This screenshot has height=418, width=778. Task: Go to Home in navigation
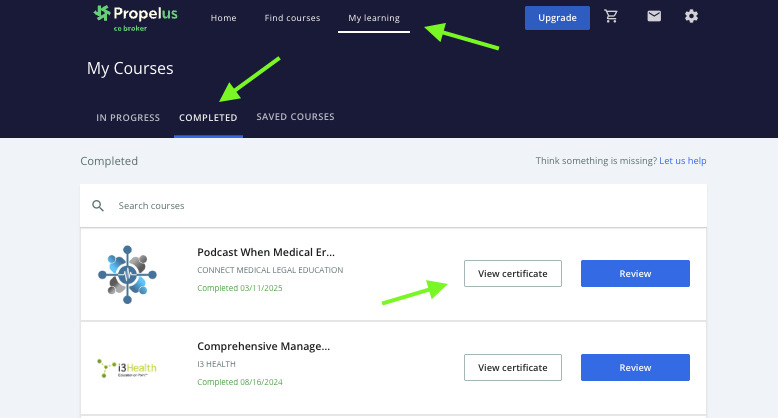point(223,18)
